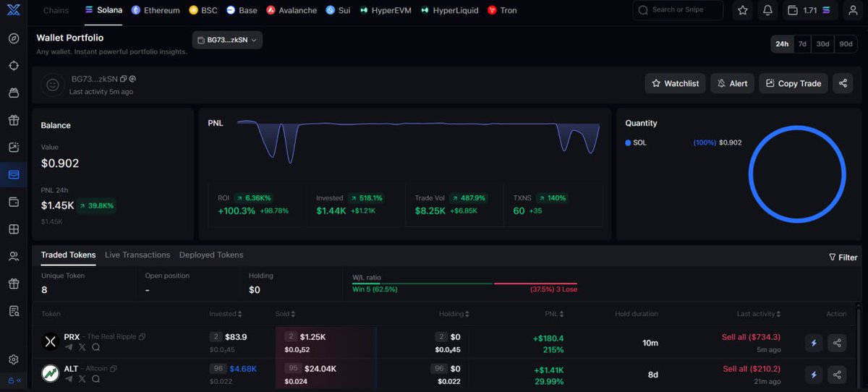
Task: Search the PRX token via magnifier icon
Action: (95, 347)
